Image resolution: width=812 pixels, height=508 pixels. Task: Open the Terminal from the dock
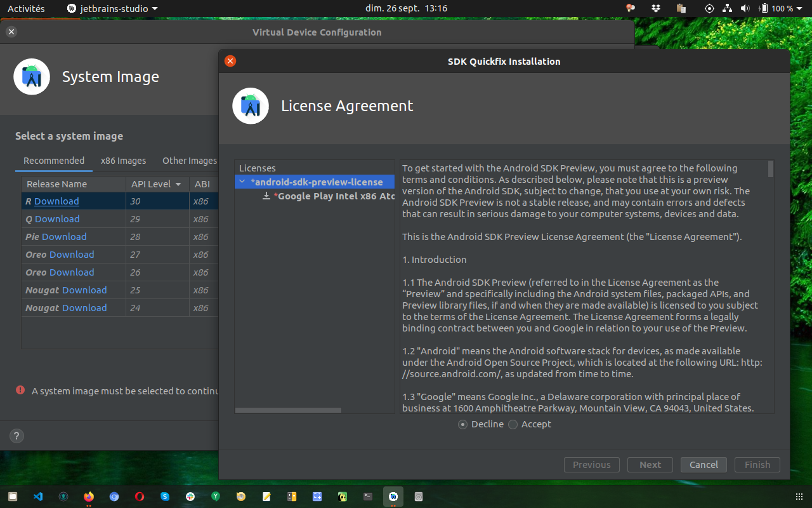tap(368, 497)
